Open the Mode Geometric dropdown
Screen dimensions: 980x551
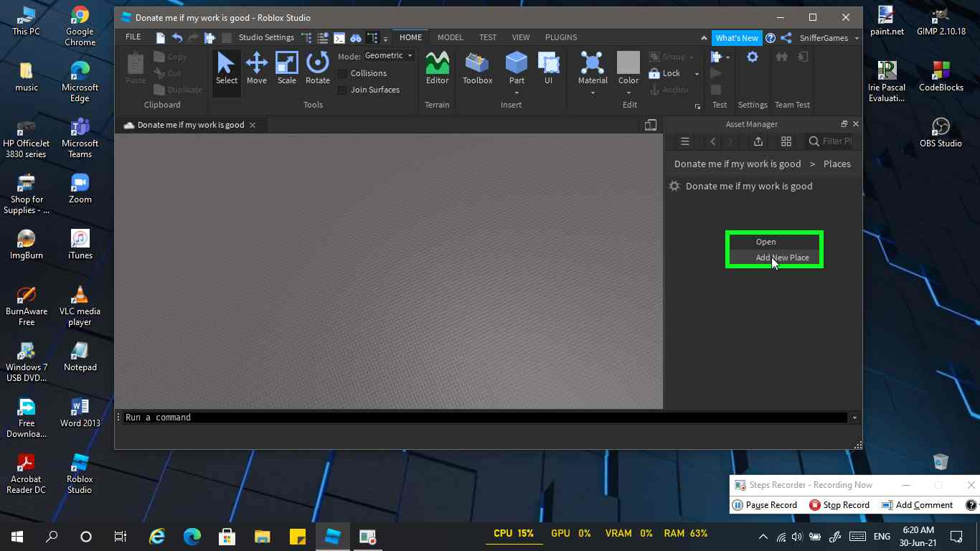[x=388, y=56]
